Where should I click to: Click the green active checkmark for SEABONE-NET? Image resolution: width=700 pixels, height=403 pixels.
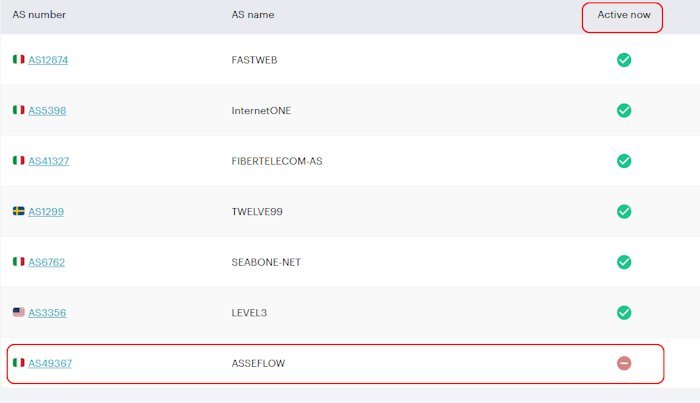pyautogui.click(x=624, y=262)
